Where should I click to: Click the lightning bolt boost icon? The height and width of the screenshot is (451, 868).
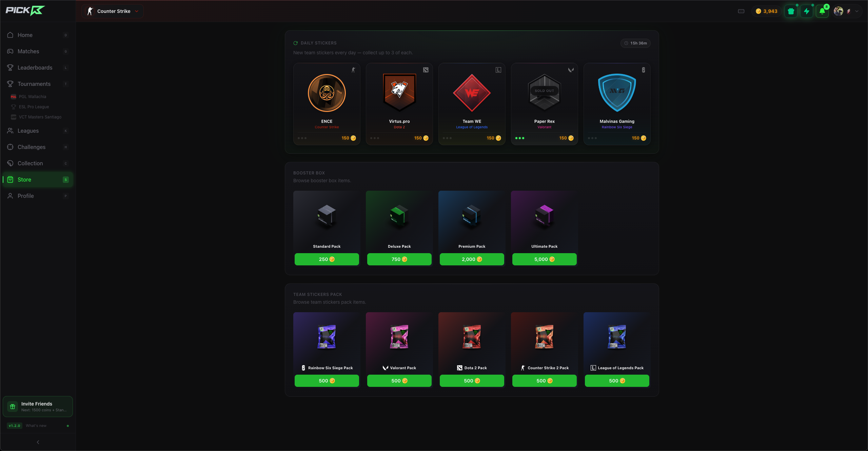pyautogui.click(x=807, y=11)
